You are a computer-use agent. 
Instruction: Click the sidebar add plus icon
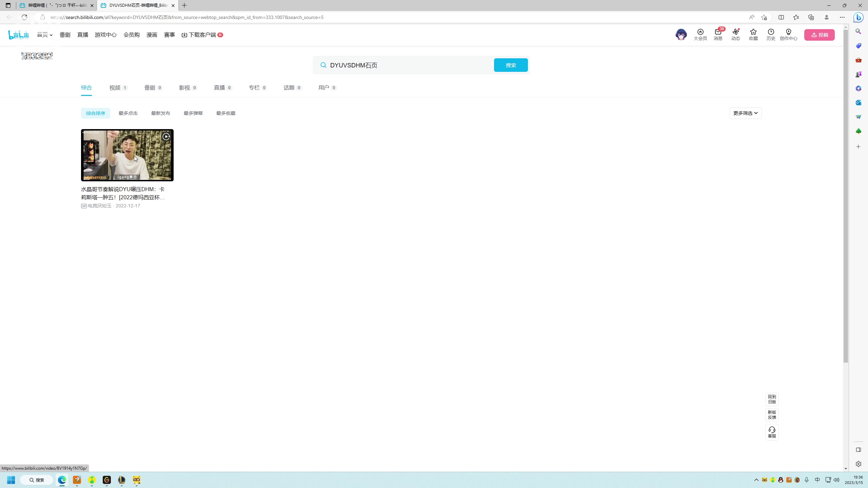(x=859, y=147)
